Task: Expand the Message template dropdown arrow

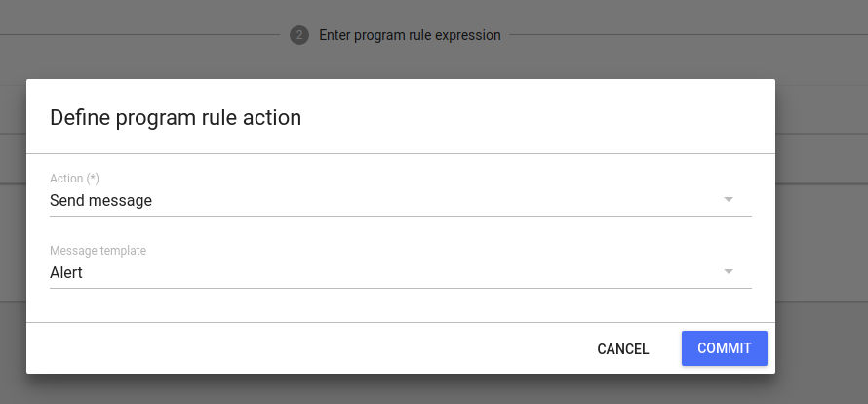Action: [x=728, y=272]
